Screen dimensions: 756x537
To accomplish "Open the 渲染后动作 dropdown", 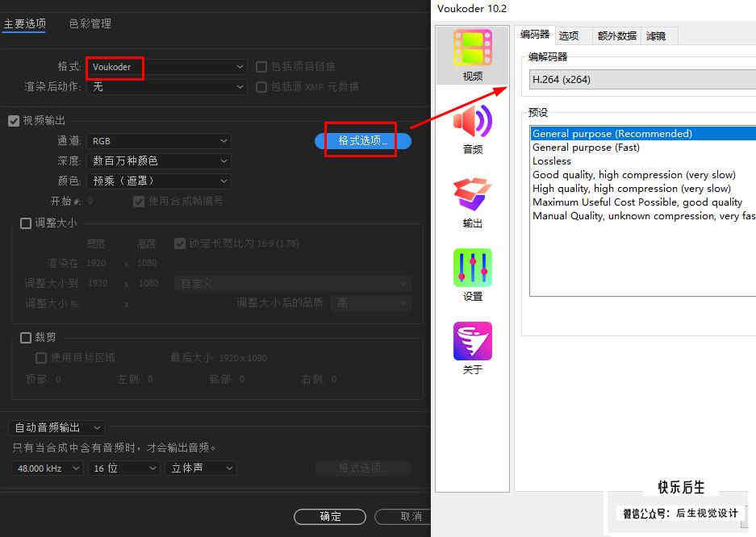I will [167, 87].
